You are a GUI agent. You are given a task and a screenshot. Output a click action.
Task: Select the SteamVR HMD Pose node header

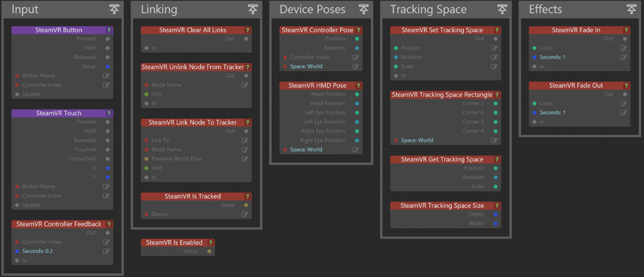[321, 86]
